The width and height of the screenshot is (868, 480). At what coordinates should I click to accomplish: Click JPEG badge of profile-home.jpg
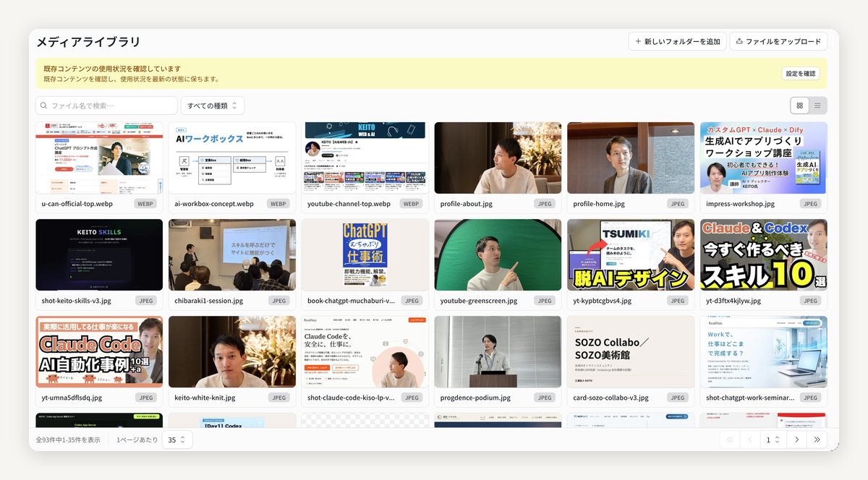click(x=678, y=204)
